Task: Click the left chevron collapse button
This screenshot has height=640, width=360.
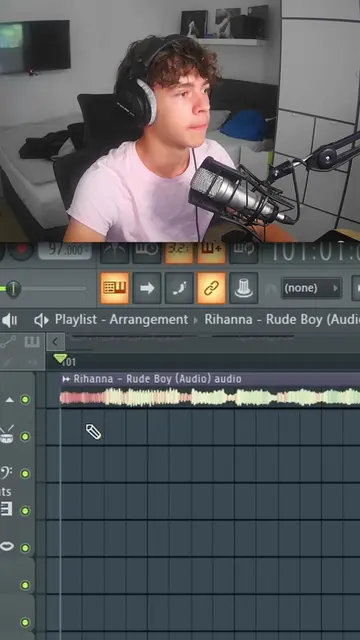Action: [x=56, y=342]
